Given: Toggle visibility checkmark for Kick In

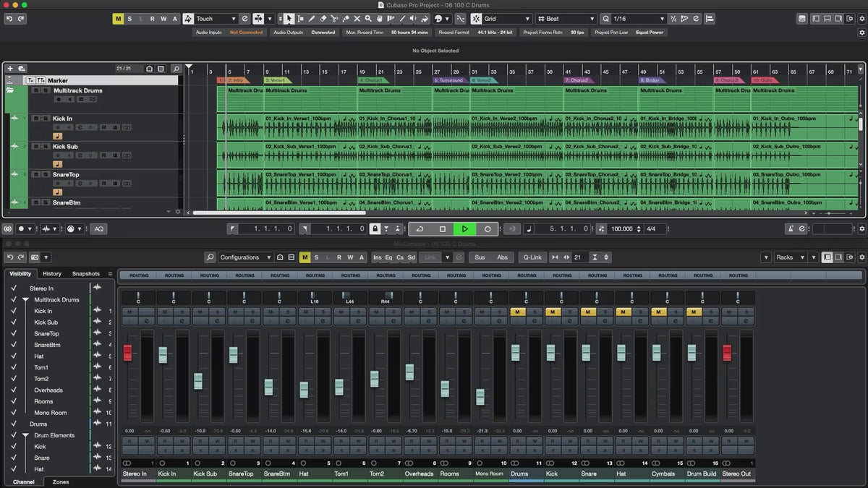Looking at the screenshot, I should pyautogui.click(x=13, y=311).
